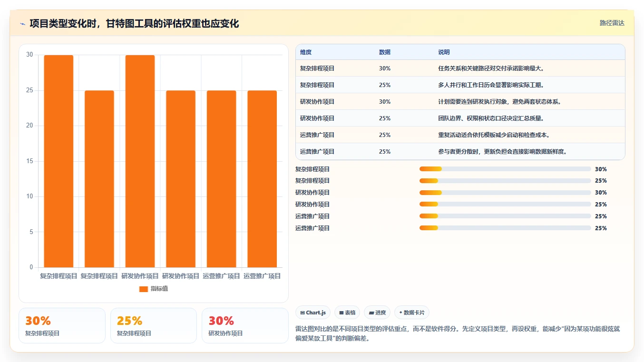Viewport: 644px width, 362px height.
Task: Click the y-axis label 5
Action: (31, 232)
